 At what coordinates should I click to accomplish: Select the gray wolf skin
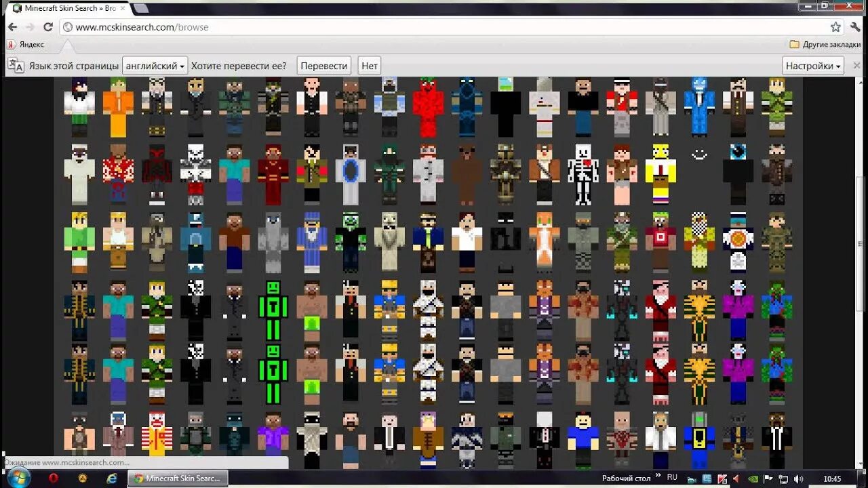(x=273, y=242)
